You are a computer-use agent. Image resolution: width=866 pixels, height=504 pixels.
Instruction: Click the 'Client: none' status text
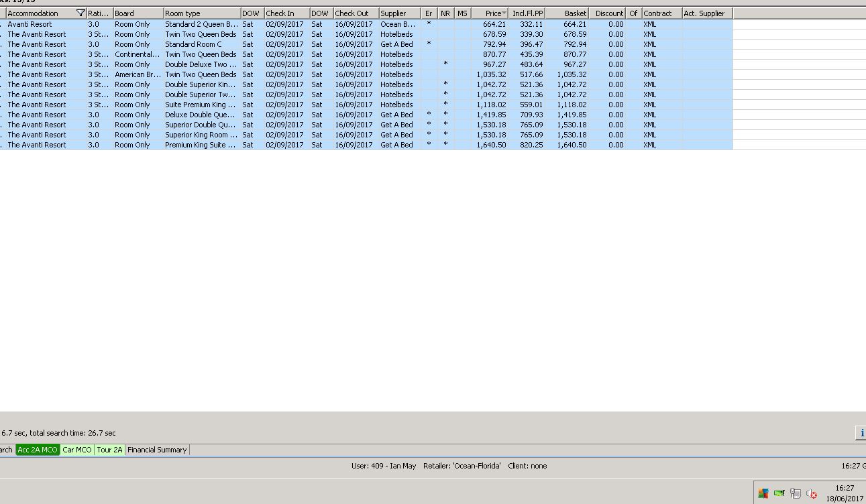[527, 466]
